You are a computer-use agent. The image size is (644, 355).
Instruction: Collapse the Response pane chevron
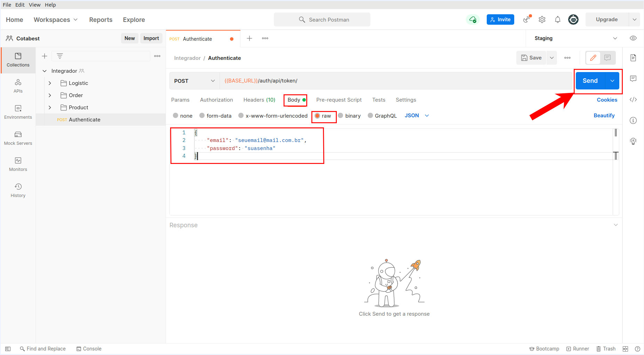point(616,225)
